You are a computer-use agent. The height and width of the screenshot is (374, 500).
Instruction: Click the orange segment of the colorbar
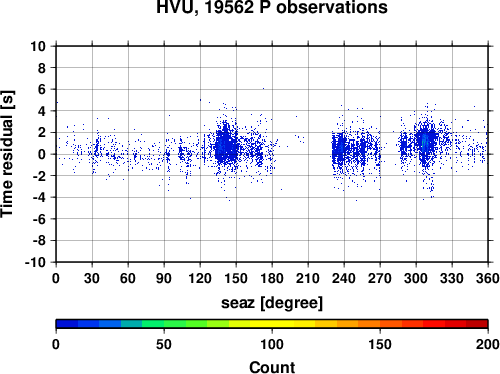369,324
